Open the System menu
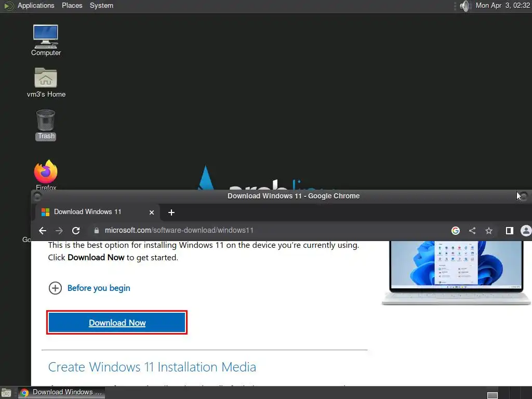532x399 pixels. point(101,5)
